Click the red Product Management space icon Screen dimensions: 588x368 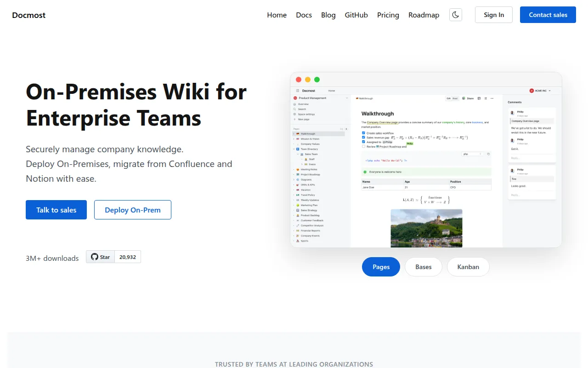(295, 98)
